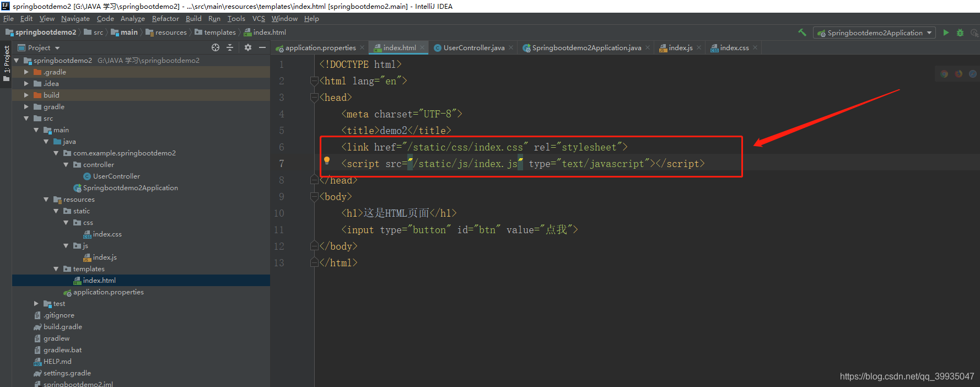Collapse the static folder arrow
The height and width of the screenshot is (387, 980).
56,211
